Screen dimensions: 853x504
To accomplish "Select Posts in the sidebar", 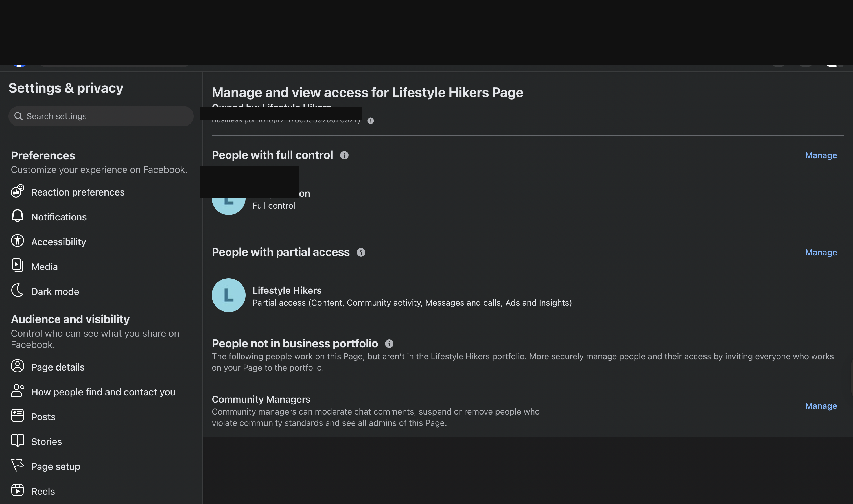I will coord(43,416).
